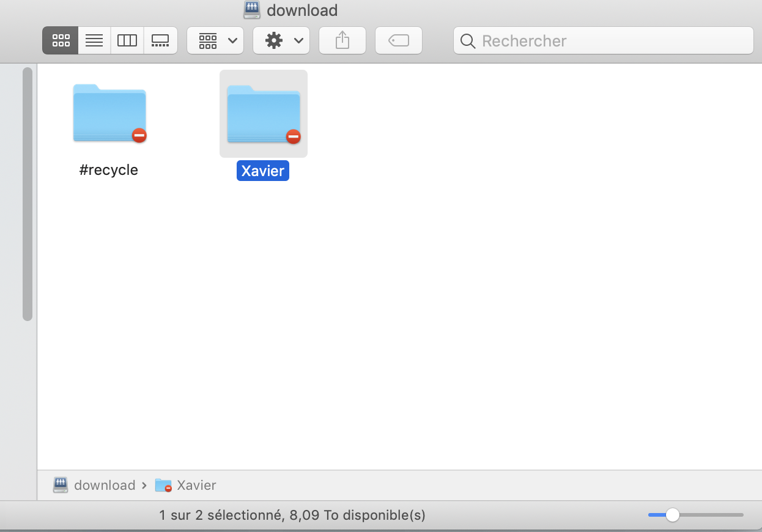Viewport: 762px width, 532px height.
Task: Open the gear action menu
Action: point(281,40)
